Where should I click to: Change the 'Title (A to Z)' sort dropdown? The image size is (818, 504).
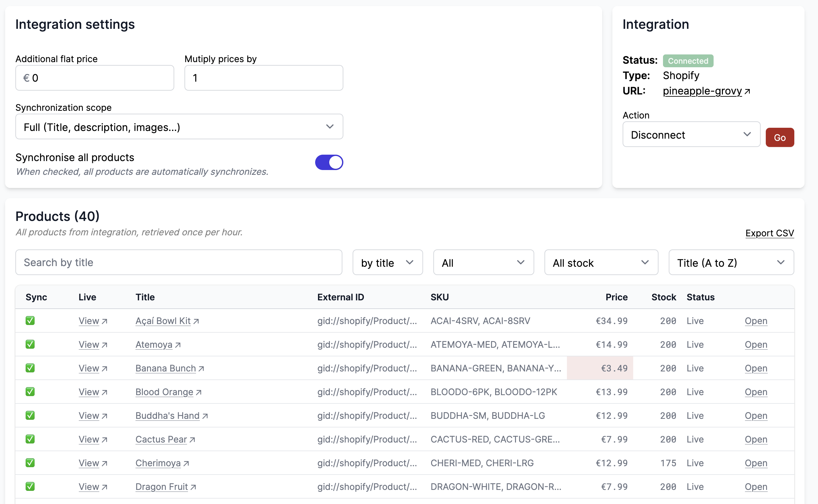click(x=731, y=262)
